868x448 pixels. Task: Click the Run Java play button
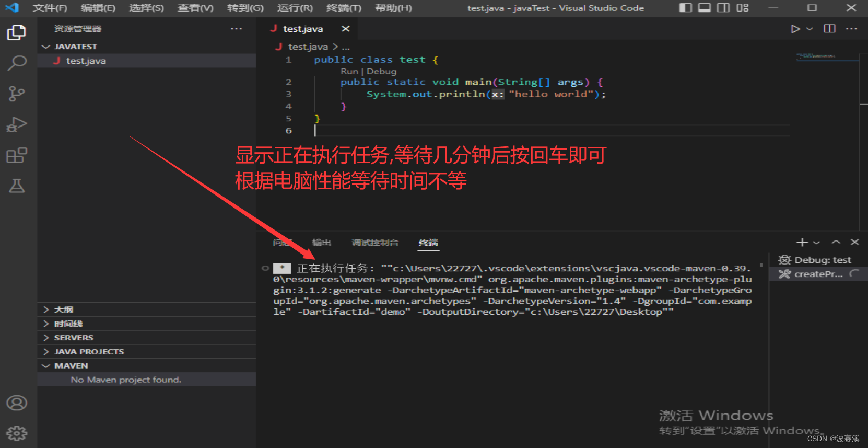click(x=795, y=29)
